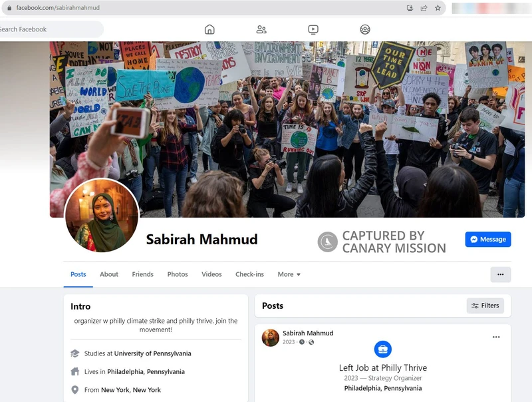The image size is (532, 402).
Task: Open Philadelphia, Pennsylvania lives-in link
Action: click(146, 372)
